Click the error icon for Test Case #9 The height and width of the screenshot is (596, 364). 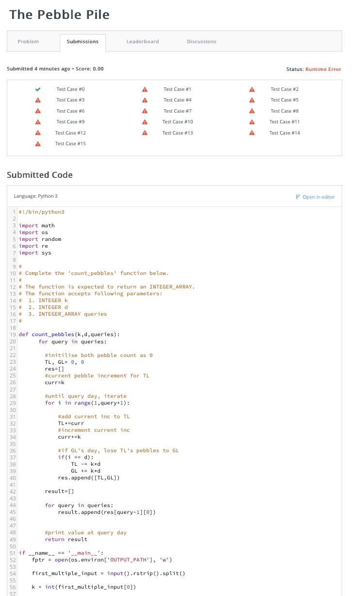[x=38, y=122]
